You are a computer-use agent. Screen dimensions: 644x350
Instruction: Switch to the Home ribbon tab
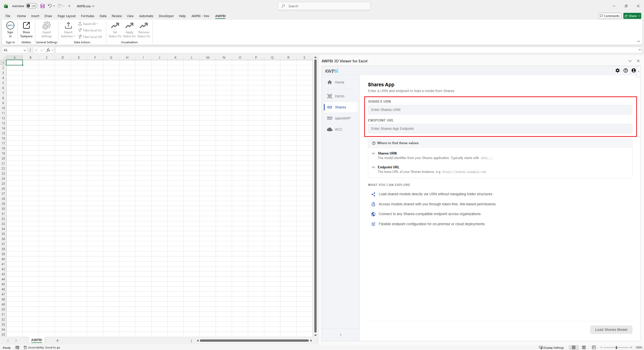21,16
